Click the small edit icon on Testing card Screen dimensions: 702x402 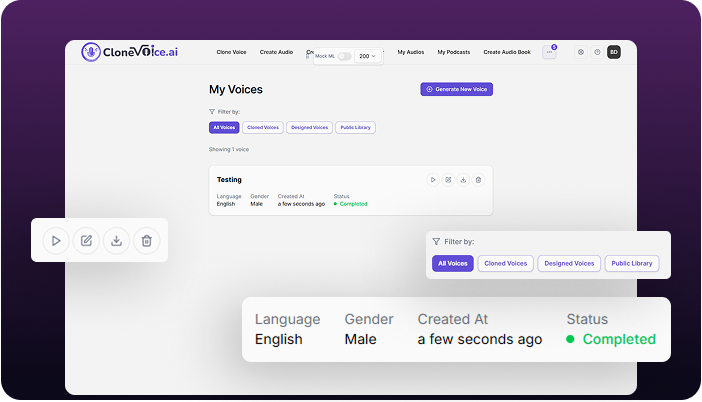click(448, 180)
